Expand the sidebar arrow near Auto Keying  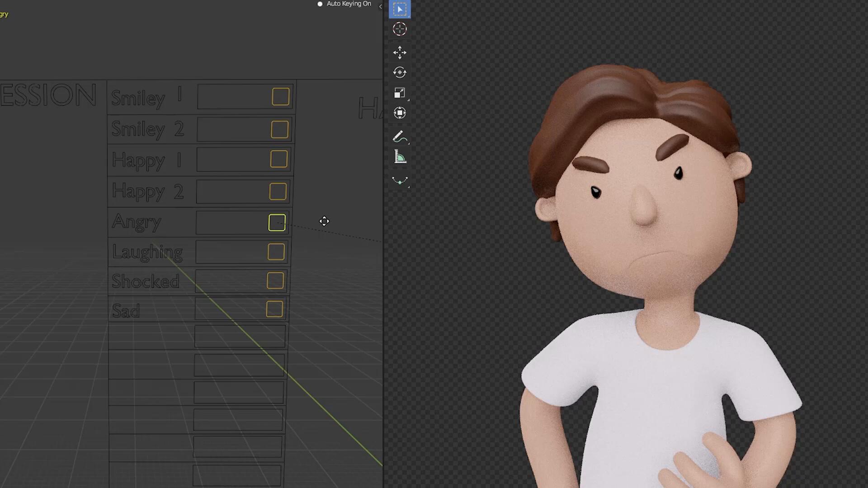point(380,6)
